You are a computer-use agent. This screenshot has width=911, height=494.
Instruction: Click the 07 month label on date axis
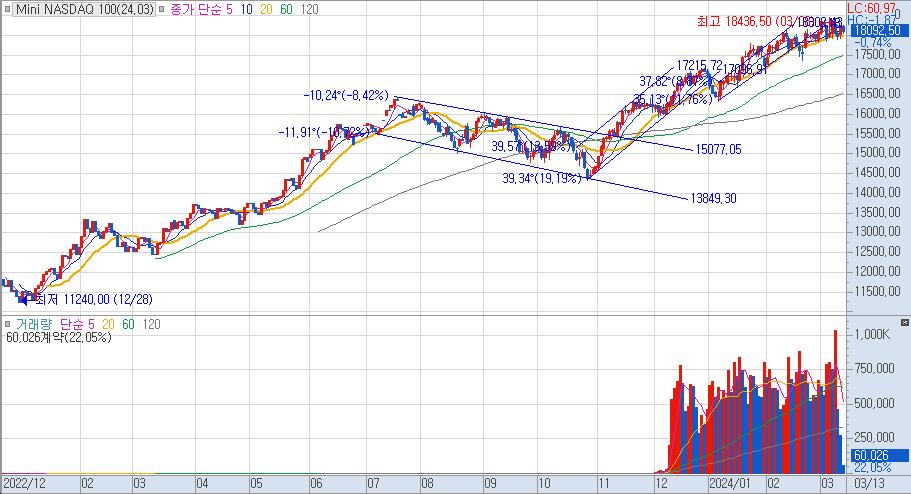(x=373, y=484)
